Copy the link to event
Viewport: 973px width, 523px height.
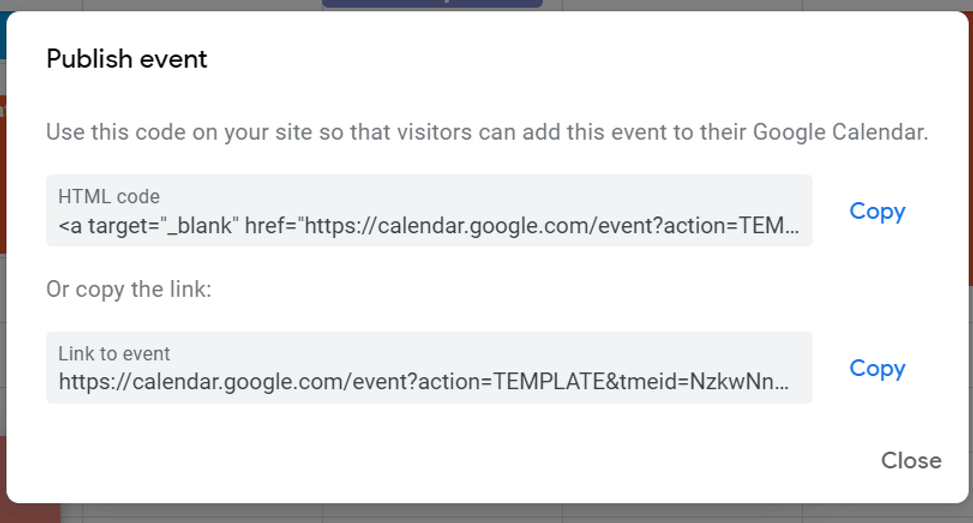877,368
